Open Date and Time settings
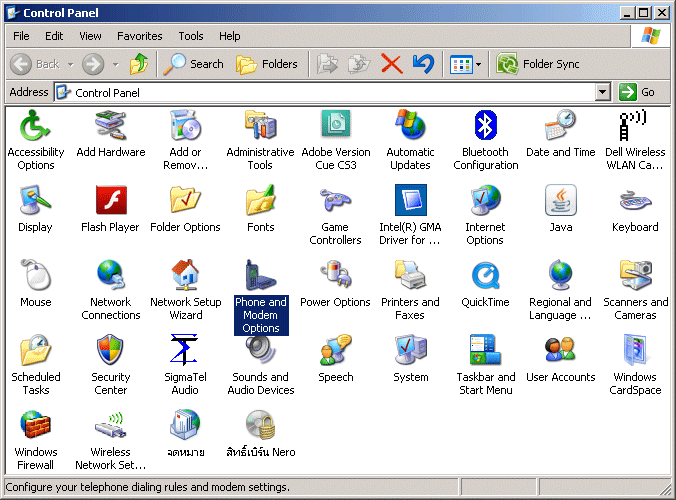Image resolution: width=676 pixels, height=500 pixels. tap(560, 125)
